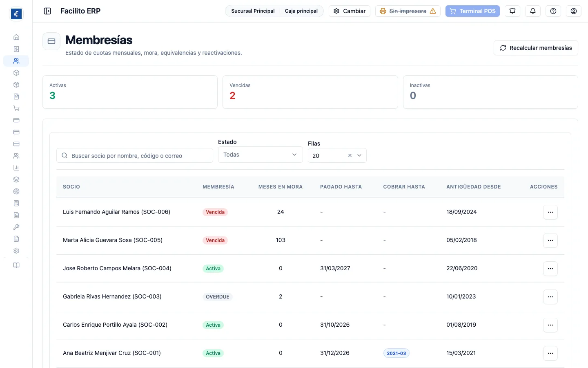Open the gear settings icon in the sidebar
The image size is (588, 368).
click(x=16, y=251)
